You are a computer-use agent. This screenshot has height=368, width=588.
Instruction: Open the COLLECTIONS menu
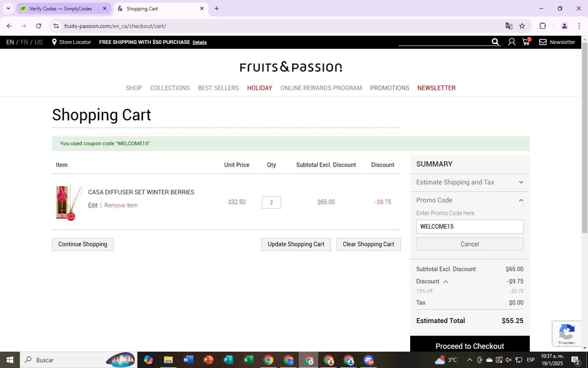click(x=170, y=88)
